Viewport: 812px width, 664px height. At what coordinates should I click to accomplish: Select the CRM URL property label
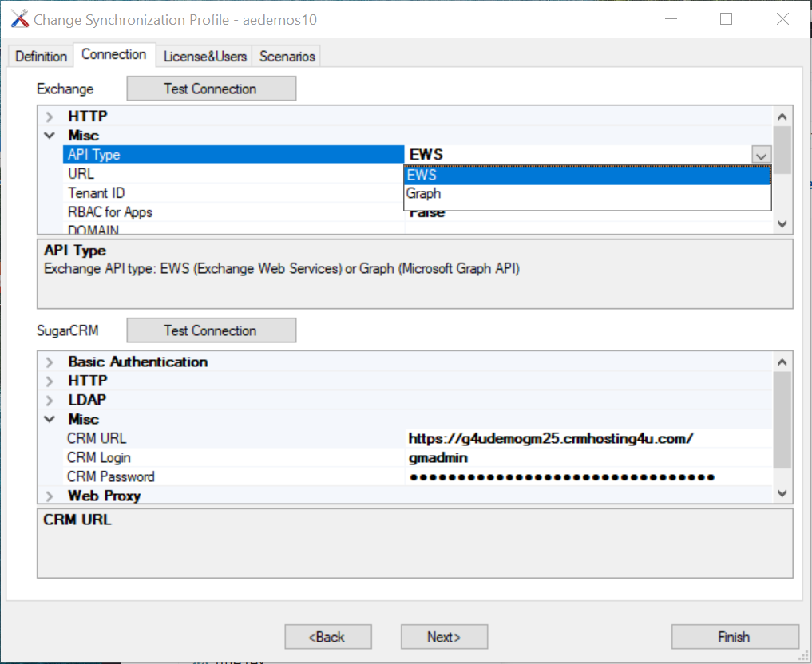(x=97, y=438)
